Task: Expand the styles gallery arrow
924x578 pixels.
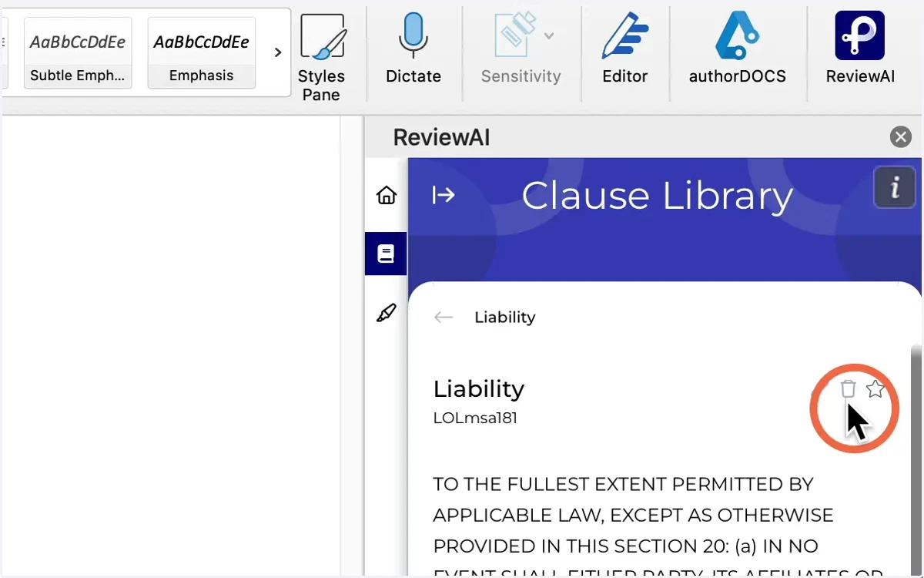Action: (278, 52)
